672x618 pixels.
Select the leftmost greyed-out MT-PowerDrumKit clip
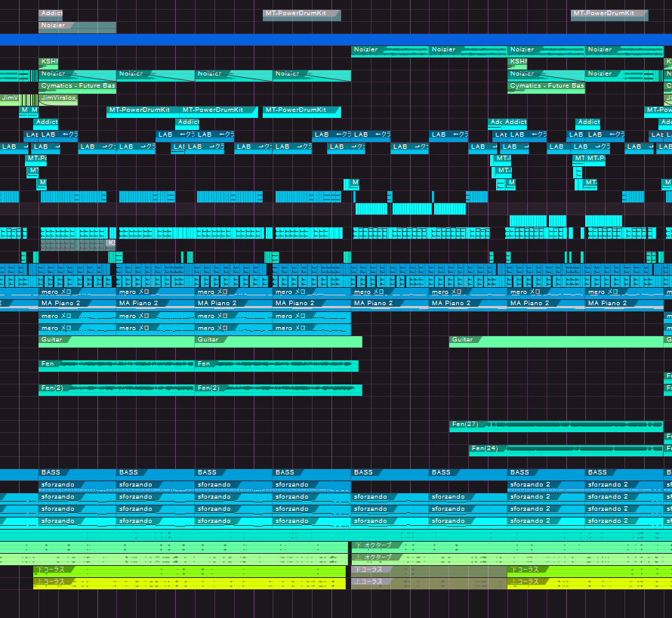click(x=302, y=15)
